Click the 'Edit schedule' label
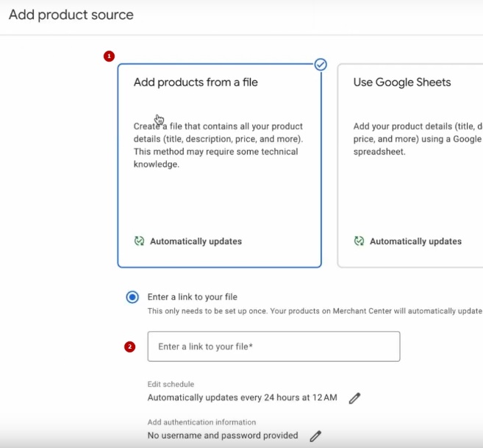The height and width of the screenshot is (448, 483). pos(171,384)
